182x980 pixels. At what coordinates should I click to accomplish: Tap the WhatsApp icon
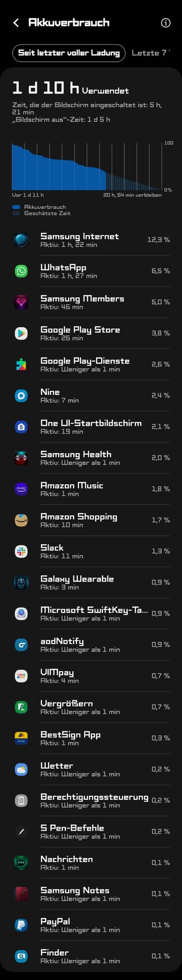click(x=21, y=271)
